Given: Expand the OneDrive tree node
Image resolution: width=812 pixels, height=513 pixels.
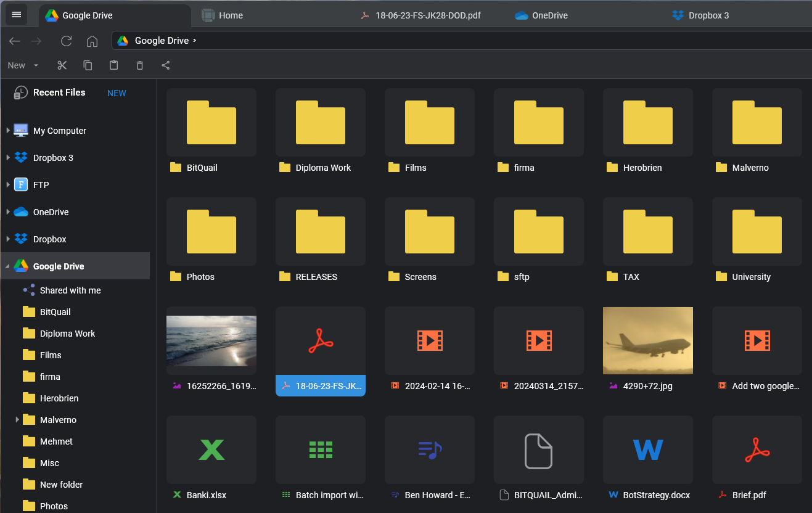Looking at the screenshot, I should 8,212.
